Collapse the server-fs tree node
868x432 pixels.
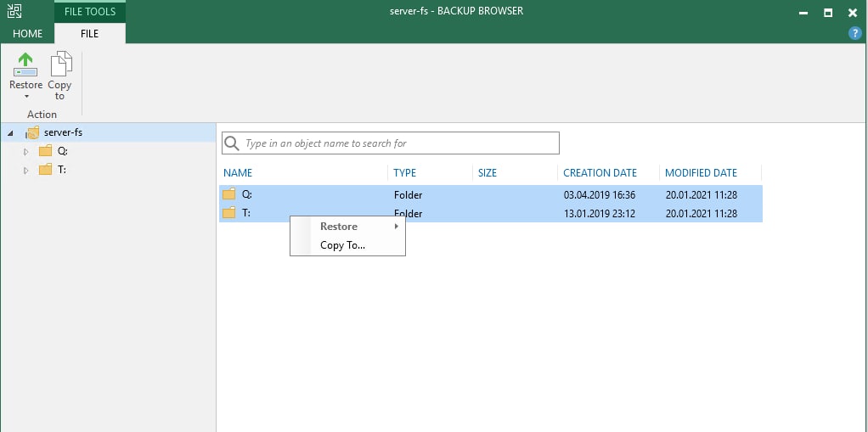(x=9, y=133)
